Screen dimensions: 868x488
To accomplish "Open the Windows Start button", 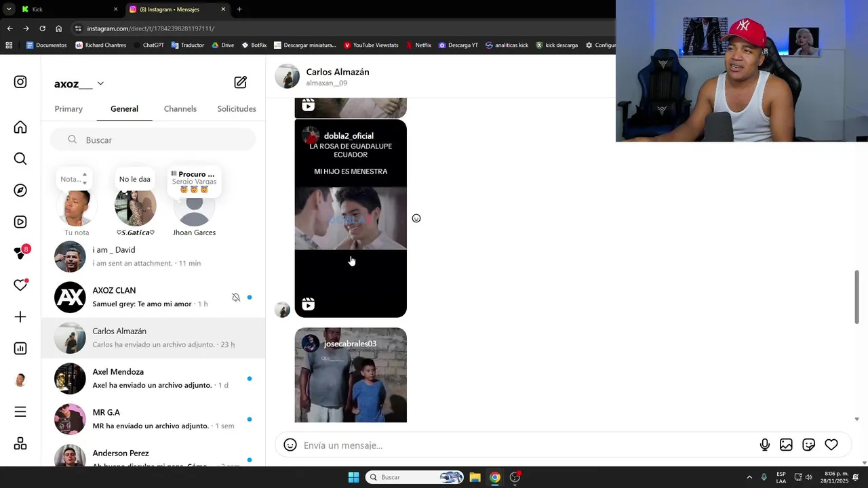I will pyautogui.click(x=353, y=477).
